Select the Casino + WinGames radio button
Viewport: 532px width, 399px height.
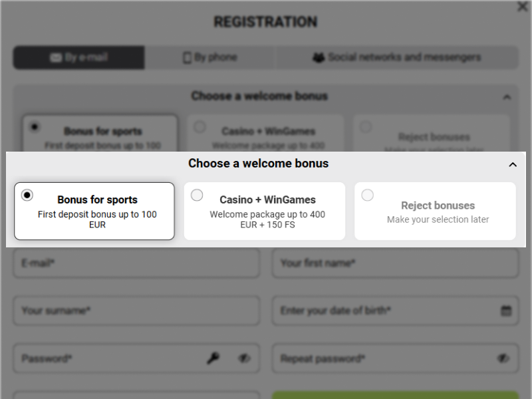pos(197,195)
